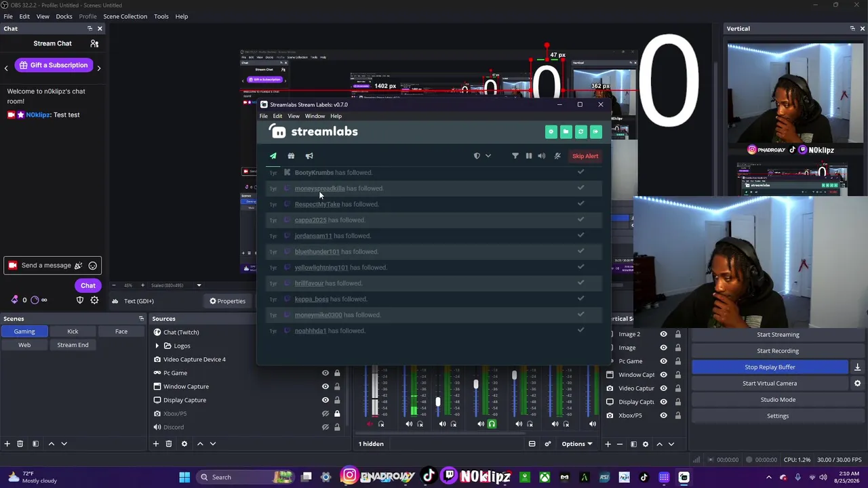Click the green logout button in Streamlabs
Image resolution: width=868 pixels, height=488 pixels.
(x=595, y=131)
